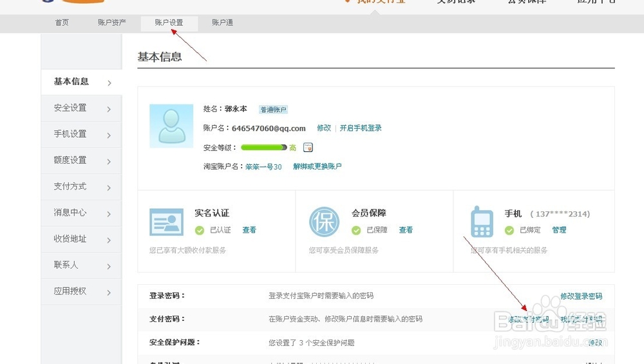Click 管理 under 手机

tap(559, 230)
